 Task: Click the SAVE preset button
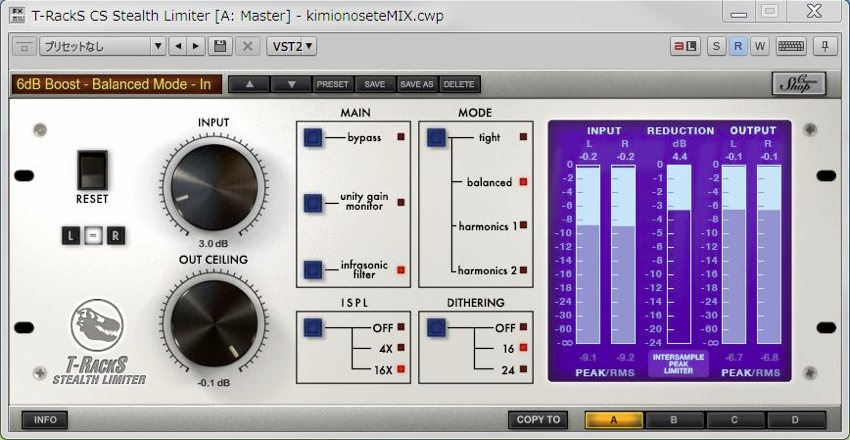[375, 84]
